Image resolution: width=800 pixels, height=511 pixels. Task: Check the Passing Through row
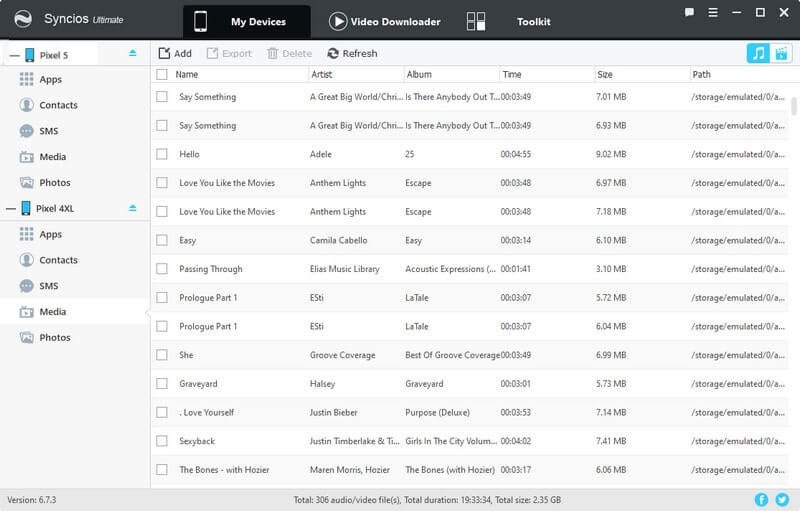coord(162,269)
